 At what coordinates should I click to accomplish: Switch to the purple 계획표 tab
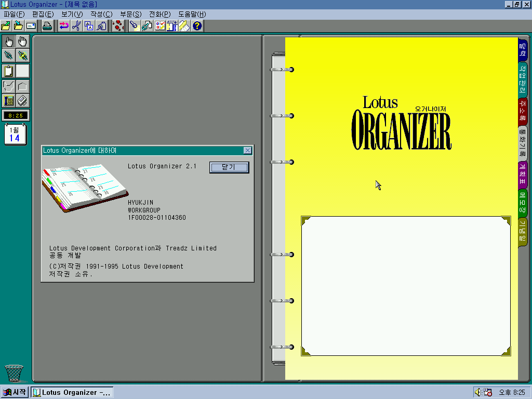pos(523,175)
